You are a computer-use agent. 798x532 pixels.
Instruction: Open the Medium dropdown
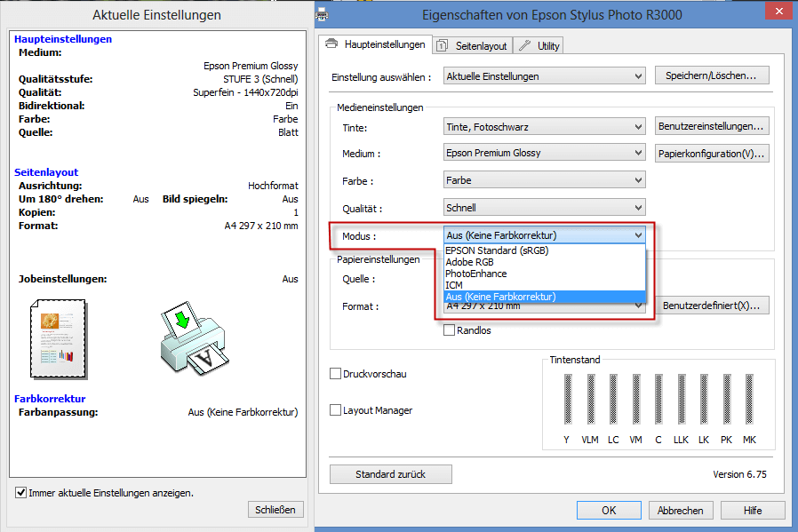click(x=544, y=153)
